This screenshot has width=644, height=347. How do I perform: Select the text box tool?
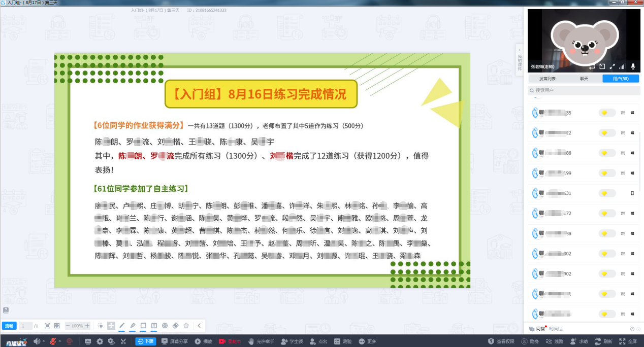154,326
